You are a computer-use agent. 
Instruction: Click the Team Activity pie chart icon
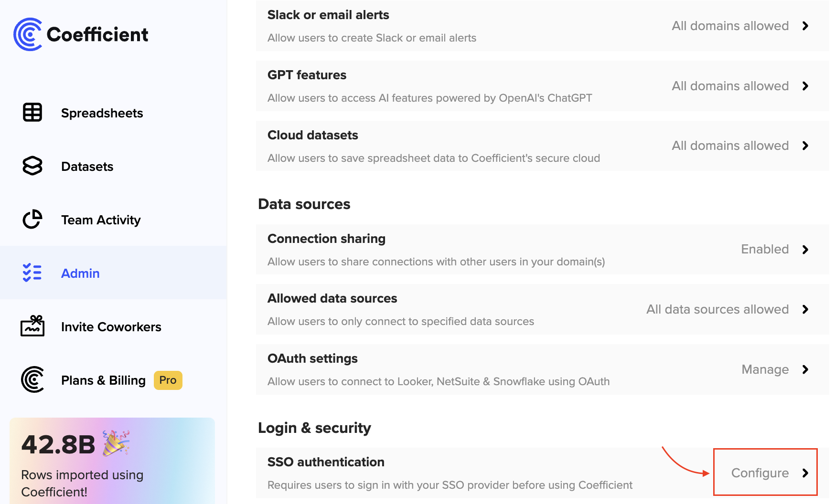pyautogui.click(x=32, y=220)
